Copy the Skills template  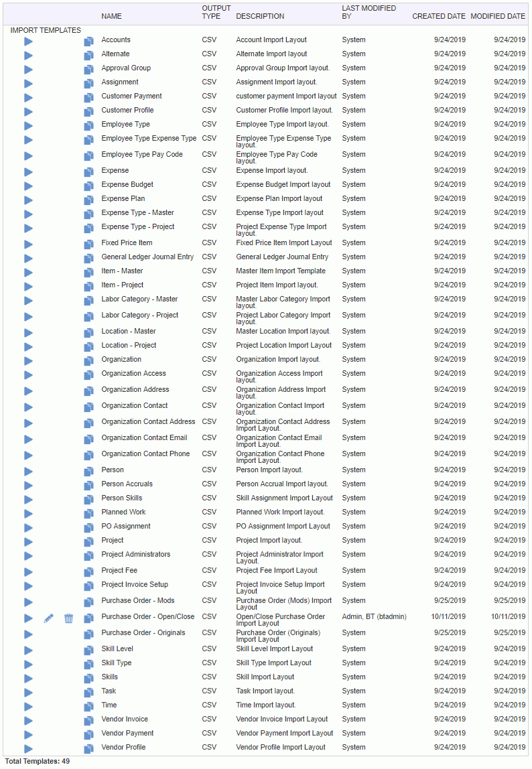[x=88, y=679]
